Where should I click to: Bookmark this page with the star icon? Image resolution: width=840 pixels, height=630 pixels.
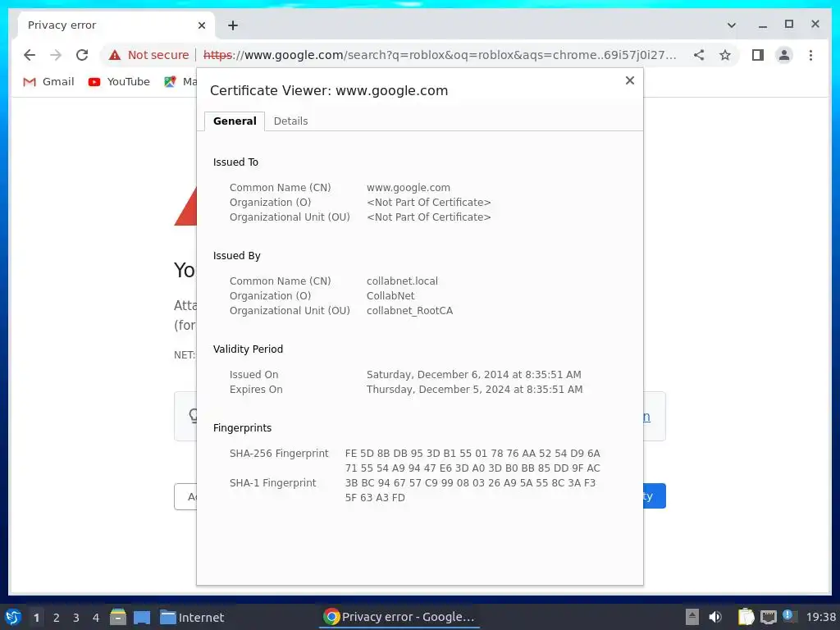[x=725, y=55]
